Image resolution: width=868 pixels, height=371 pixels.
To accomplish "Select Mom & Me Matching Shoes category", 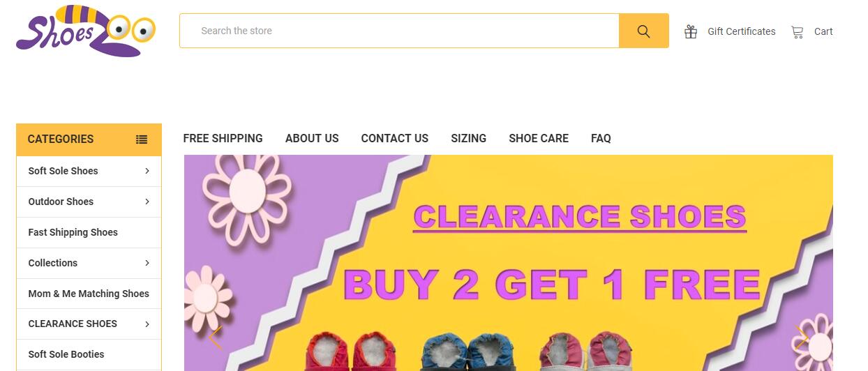I will click(x=89, y=294).
